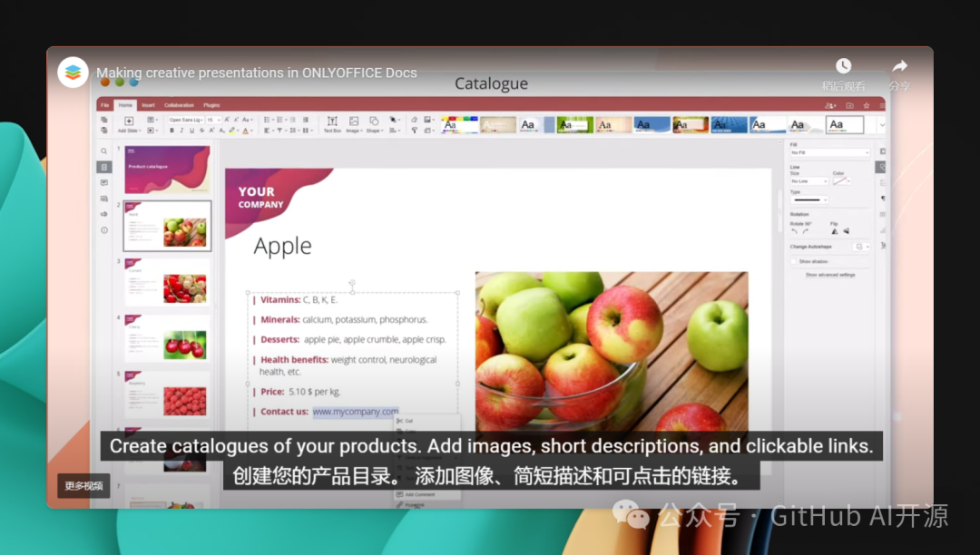Screen dimensions: 980x555
Task: Increase font size with the larger A icon
Action: tap(227, 120)
